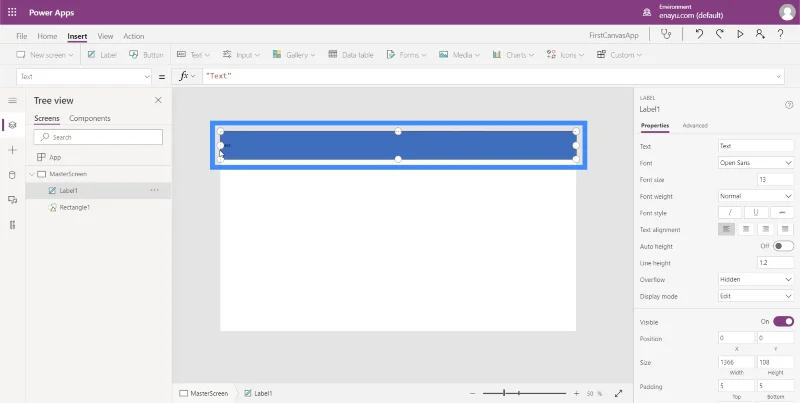This screenshot has height=403, width=800.
Task: Insert a Label control
Action: tap(102, 55)
